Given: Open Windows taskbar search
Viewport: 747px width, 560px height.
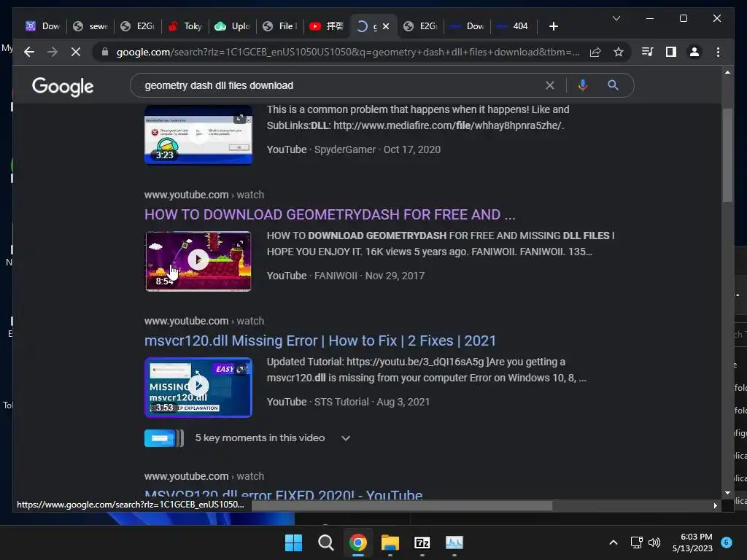Looking at the screenshot, I should 326,542.
